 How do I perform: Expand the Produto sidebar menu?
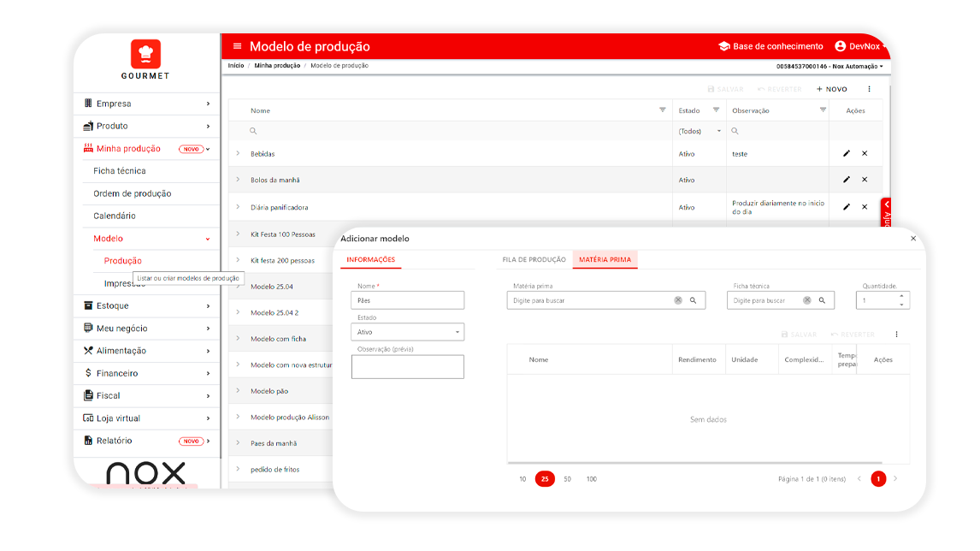point(147,127)
